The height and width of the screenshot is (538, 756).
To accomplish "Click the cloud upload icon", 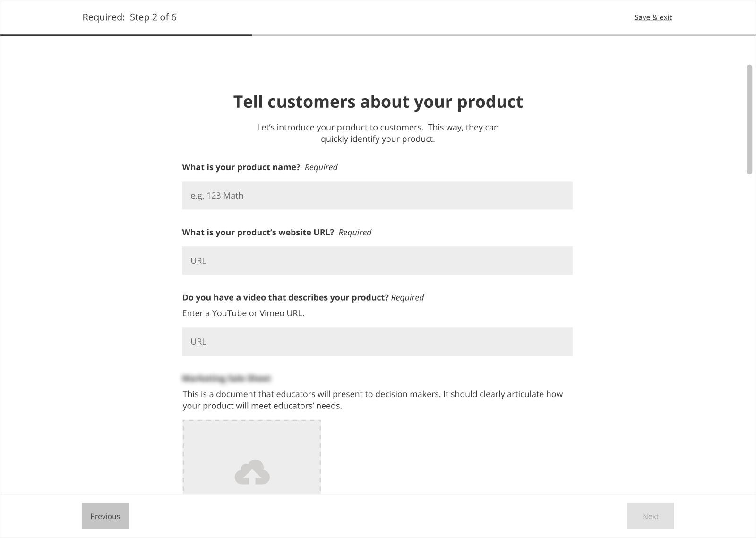I will [x=252, y=472].
